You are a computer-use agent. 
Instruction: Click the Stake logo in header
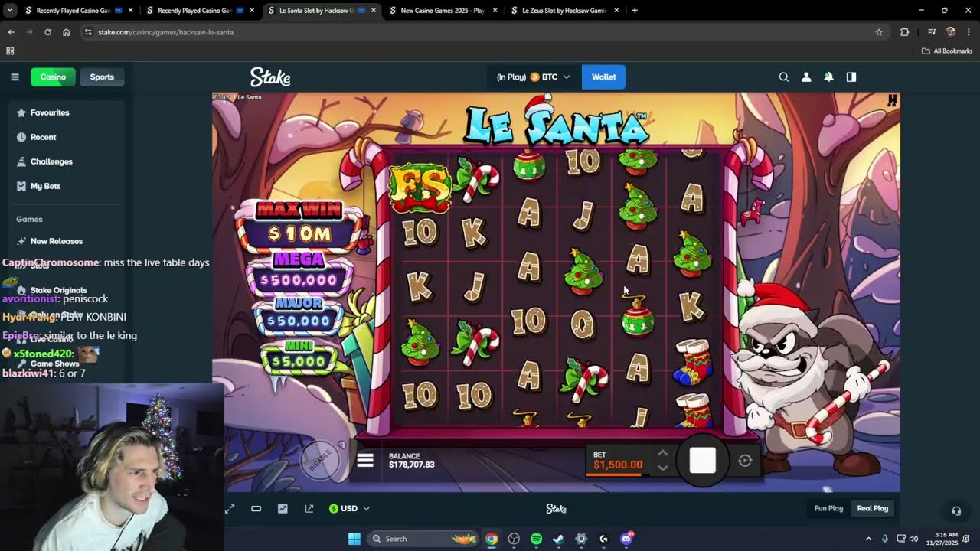click(x=270, y=77)
